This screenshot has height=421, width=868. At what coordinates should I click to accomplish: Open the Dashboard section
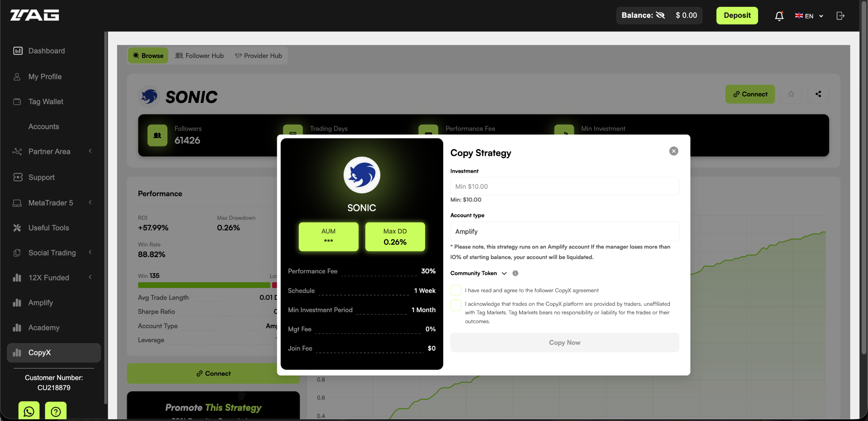coord(46,50)
